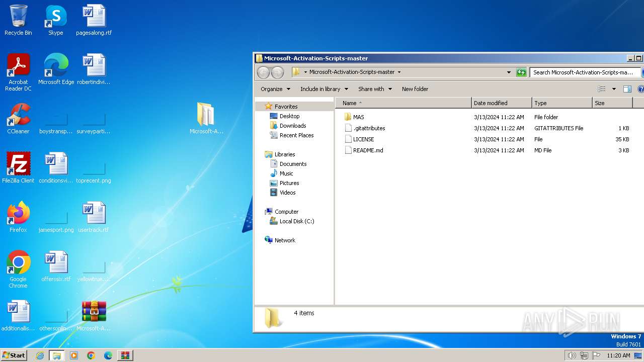Select the Microsoft-A... folder on desktop

pyautogui.click(x=206, y=119)
